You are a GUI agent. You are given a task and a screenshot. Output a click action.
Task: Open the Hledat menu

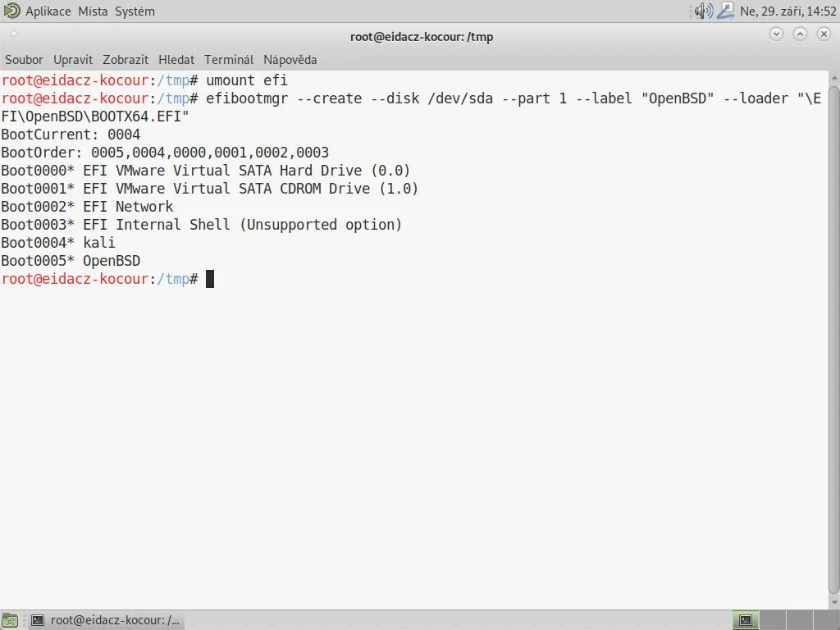point(176,59)
